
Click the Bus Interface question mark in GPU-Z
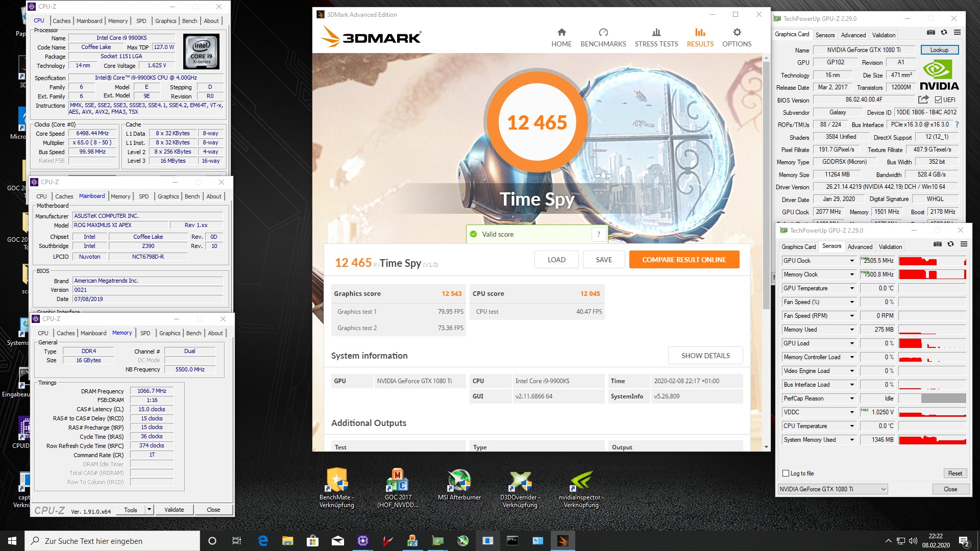[x=957, y=124]
